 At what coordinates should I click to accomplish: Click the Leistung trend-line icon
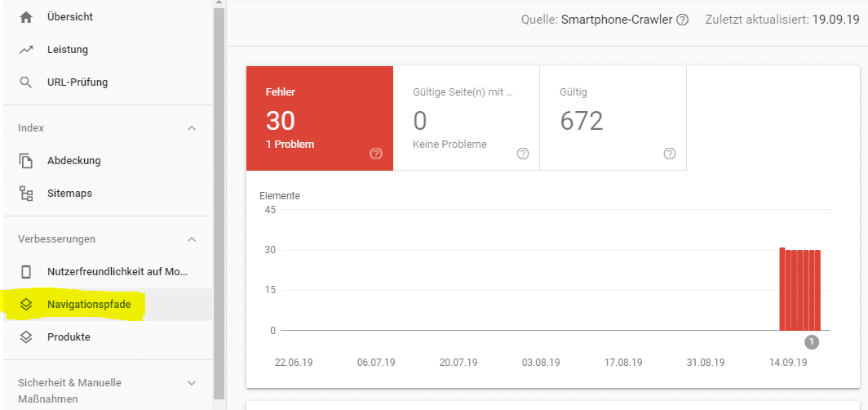pyautogui.click(x=25, y=50)
